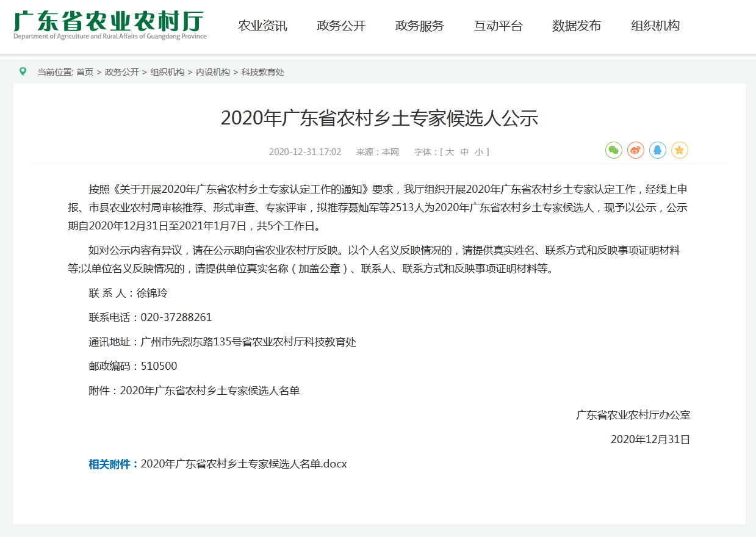Go to 组织机构 in breadcrumb
Screen dimensions: 756x537
click(x=167, y=72)
